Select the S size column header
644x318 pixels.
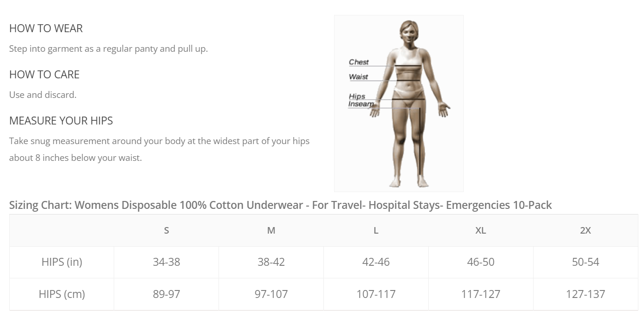point(166,230)
